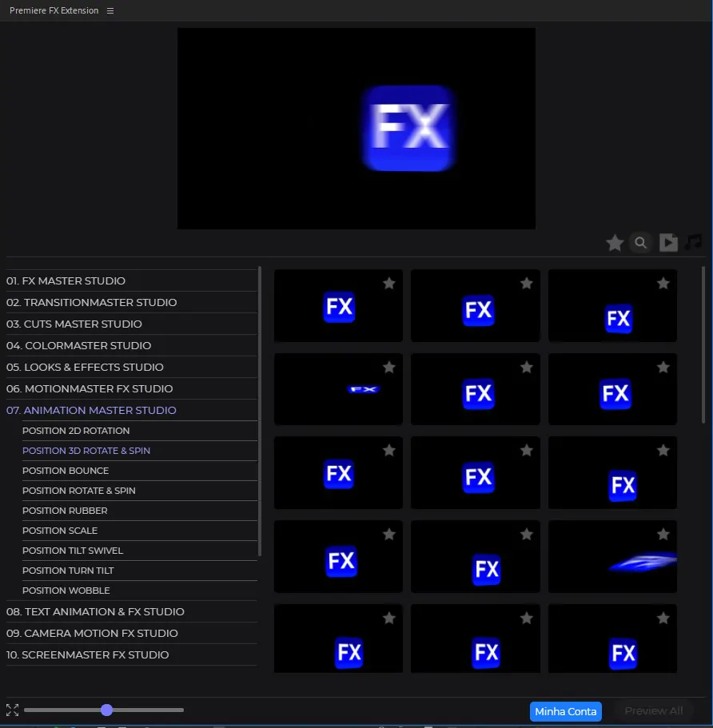Expand the 01. FX MASTER STUDIO category
713x728 pixels.
coord(66,280)
